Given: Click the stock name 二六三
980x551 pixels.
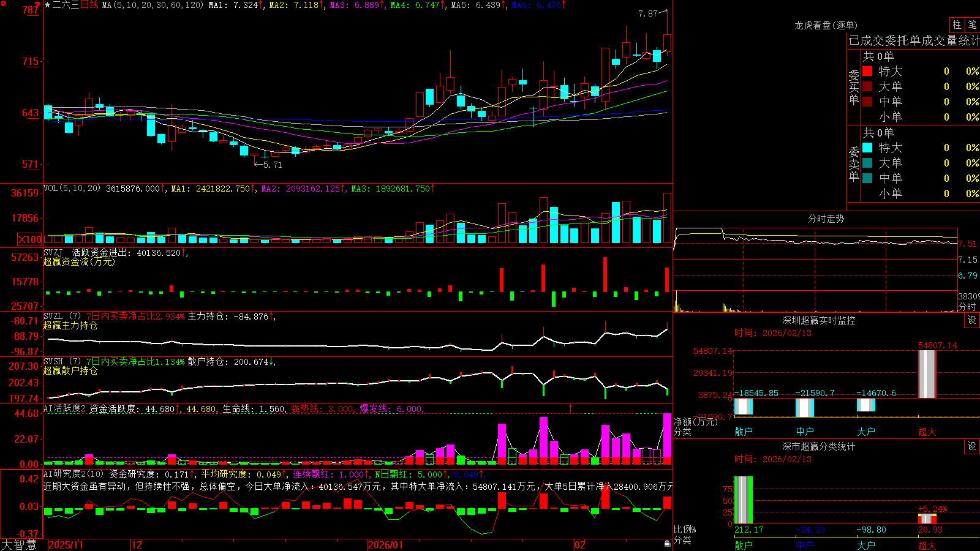Looking at the screenshot, I should [x=66, y=5].
